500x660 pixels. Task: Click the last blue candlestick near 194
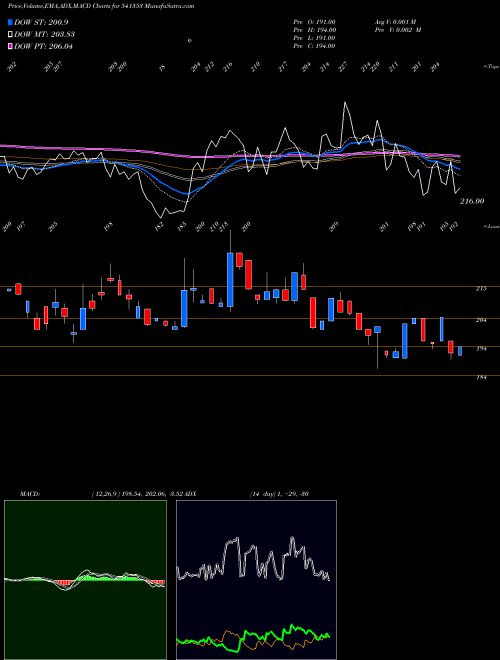(460, 351)
